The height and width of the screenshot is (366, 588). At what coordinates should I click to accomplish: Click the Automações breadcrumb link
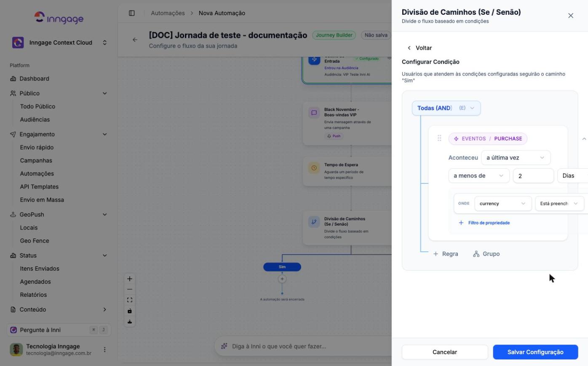click(x=168, y=13)
